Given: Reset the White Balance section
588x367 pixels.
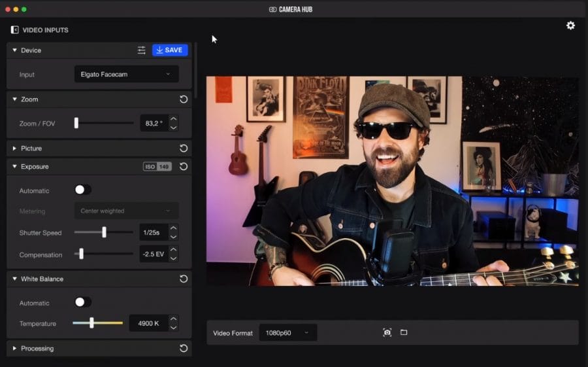Looking at the screenshot, I should 184,279.
